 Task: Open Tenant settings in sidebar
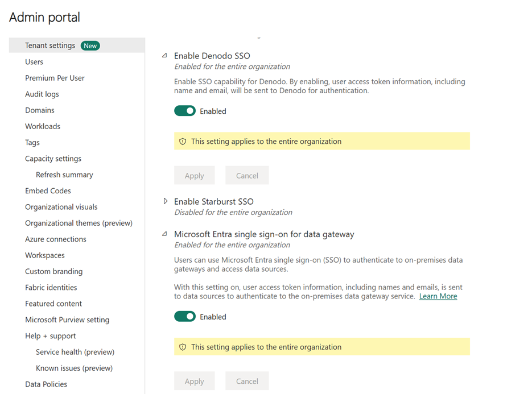(77, 45)
